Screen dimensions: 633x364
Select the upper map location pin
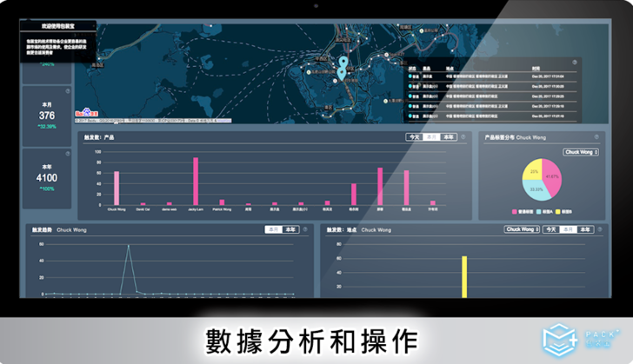[343, 62]
